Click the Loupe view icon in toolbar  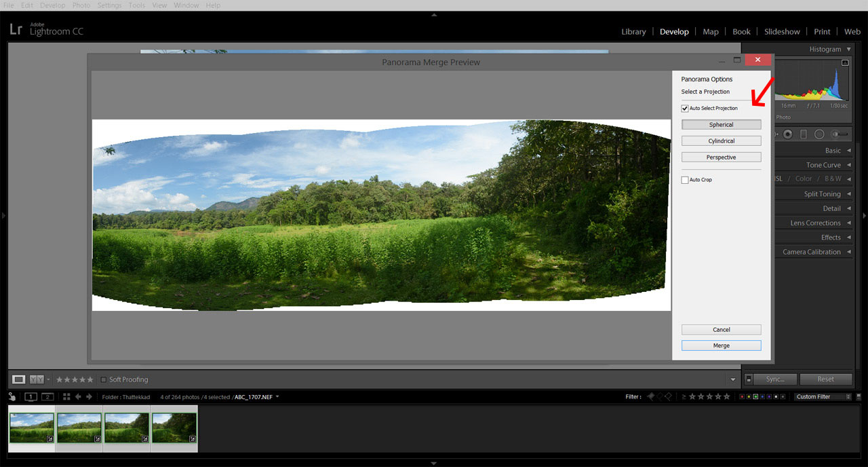[x=18, y=379]
